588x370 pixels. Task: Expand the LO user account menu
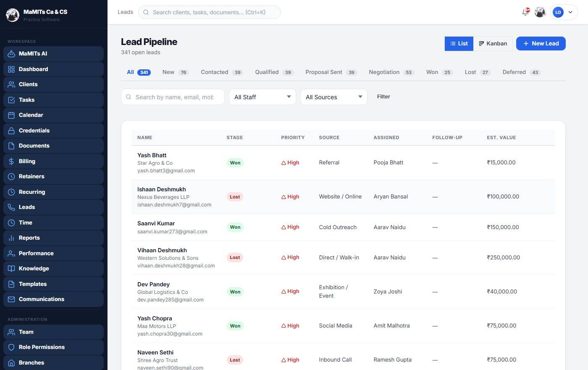(x=564, y=12)
